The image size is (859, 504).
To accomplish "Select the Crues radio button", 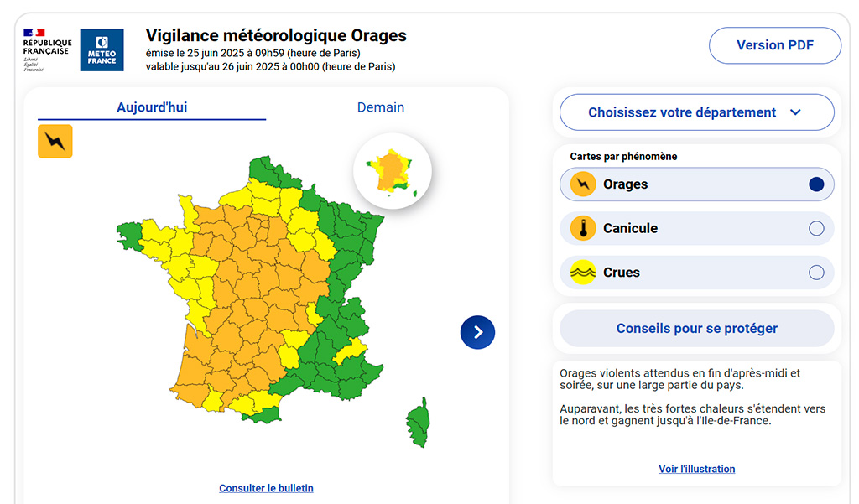I will click(x=816, y=273).
